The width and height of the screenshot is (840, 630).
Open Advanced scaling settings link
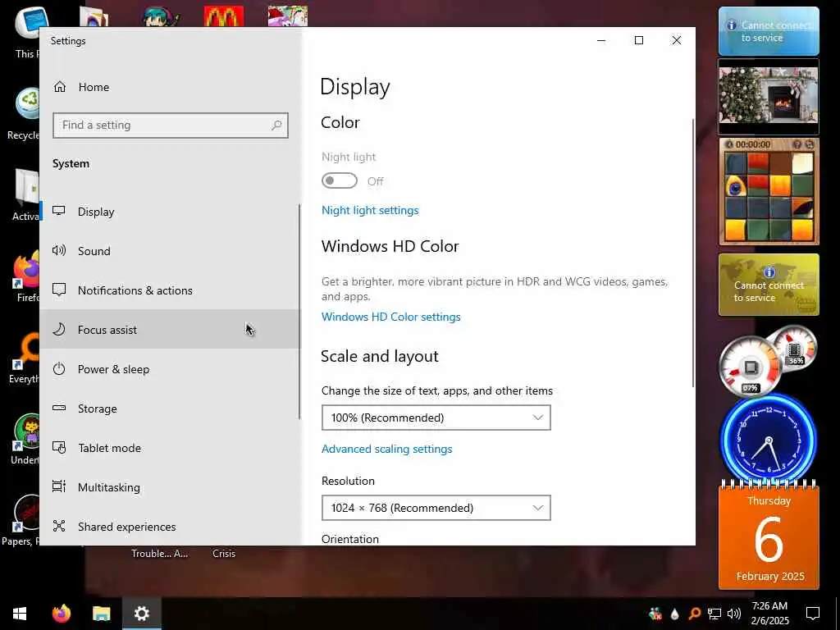click(387, 449)
